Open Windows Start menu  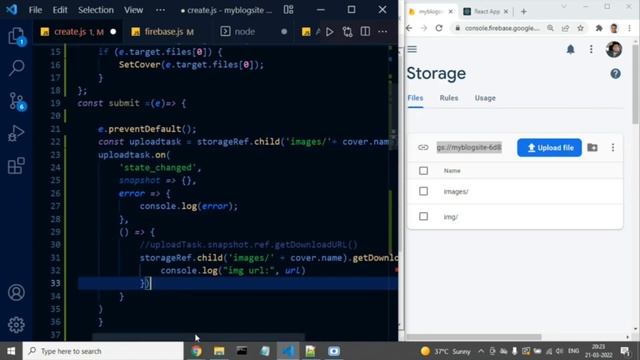11,351
